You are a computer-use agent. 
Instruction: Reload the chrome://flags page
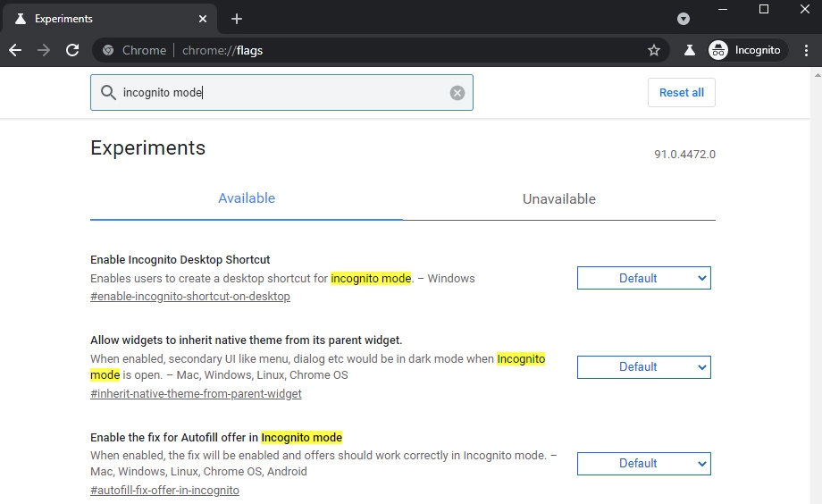coord(72,50)
